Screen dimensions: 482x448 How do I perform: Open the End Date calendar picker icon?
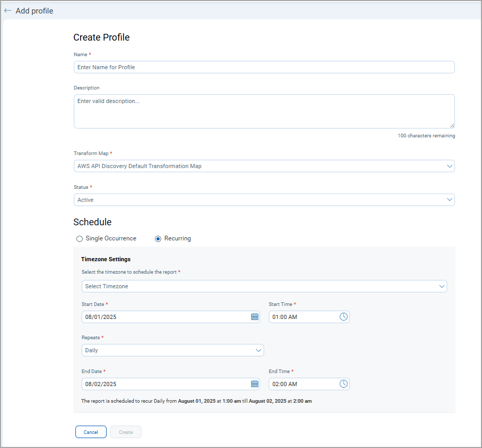click(254, 383)
